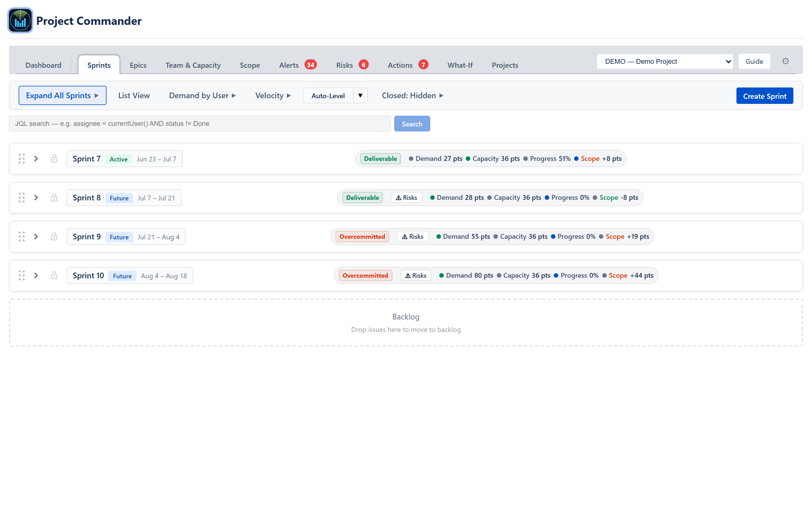Open the Epics tab
Image resolution: width=812 pixels, height=508 pixels.
pos(138,65)
